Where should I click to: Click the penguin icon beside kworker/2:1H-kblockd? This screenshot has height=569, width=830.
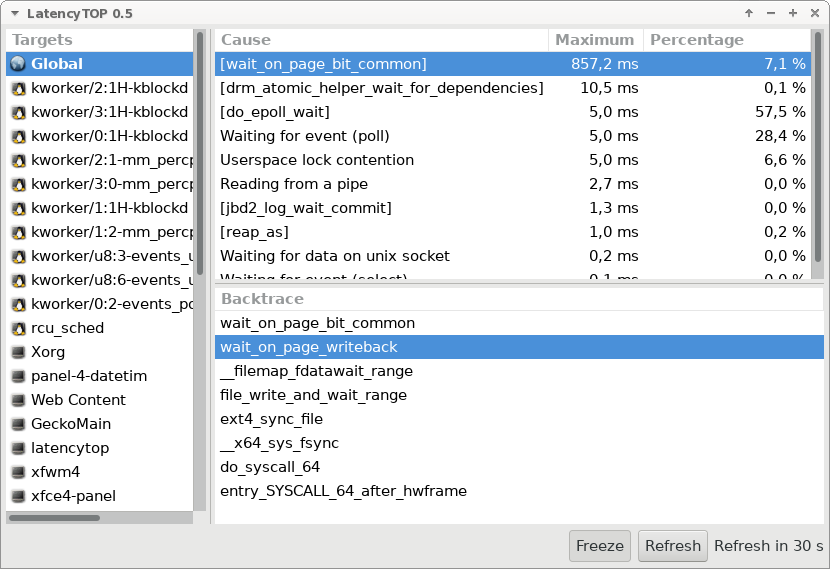[x=18, y=88]
